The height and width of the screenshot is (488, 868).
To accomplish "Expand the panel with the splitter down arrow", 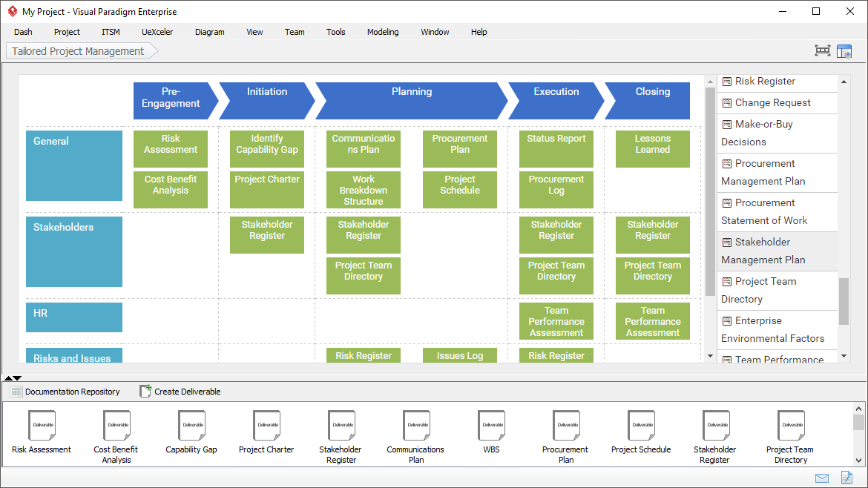I will [17, 378].
